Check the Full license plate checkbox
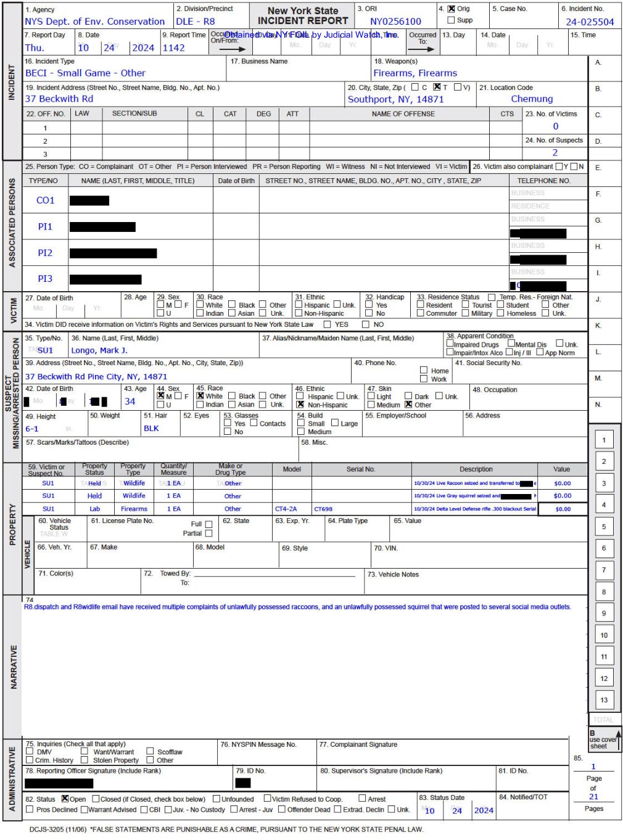This screenshot has height=840, width=623. pyautogui.click(x=208, y=524)
